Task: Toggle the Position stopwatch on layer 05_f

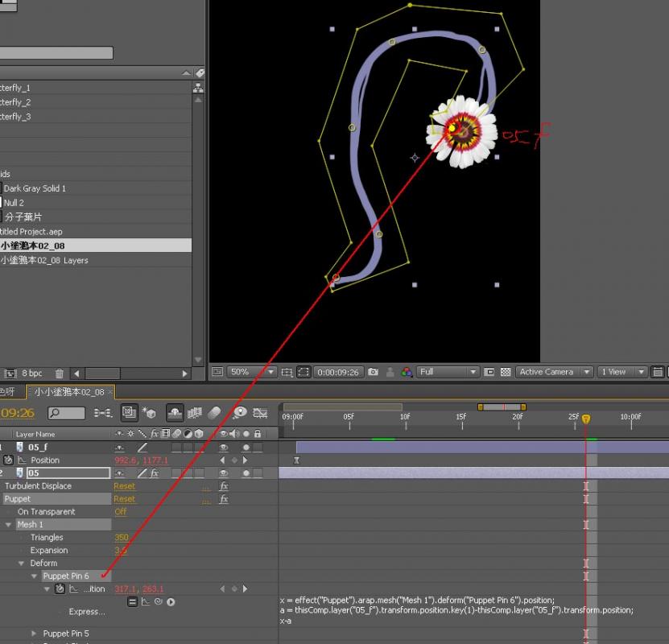Action: click(x=9, y=460)
